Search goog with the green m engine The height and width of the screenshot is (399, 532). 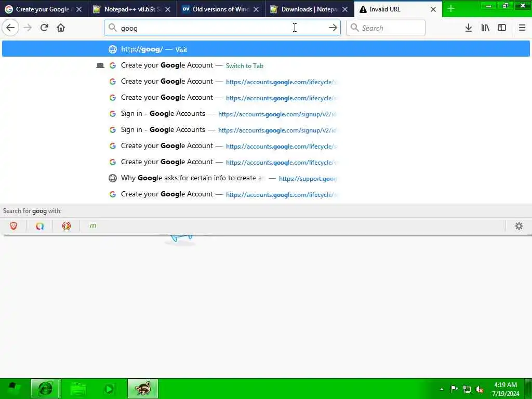click(x=93, y=226)
